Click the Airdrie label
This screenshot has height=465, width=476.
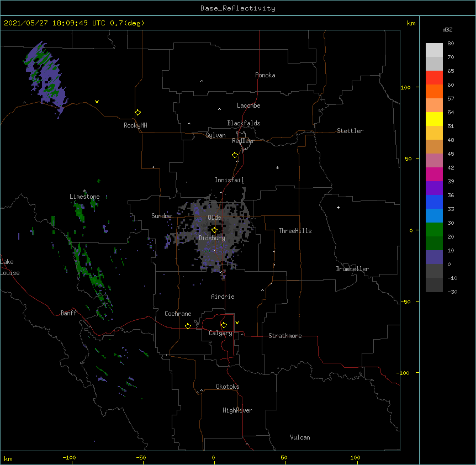(223, 297)
